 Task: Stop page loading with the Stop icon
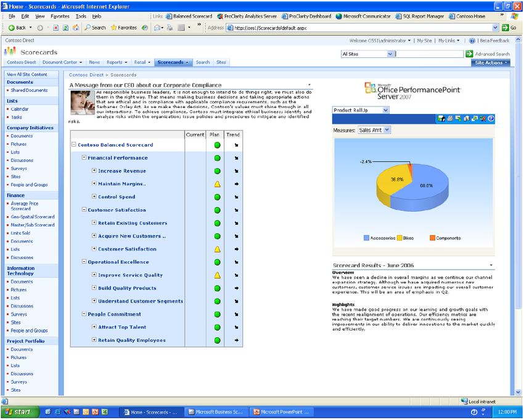[x=56, y=28]
